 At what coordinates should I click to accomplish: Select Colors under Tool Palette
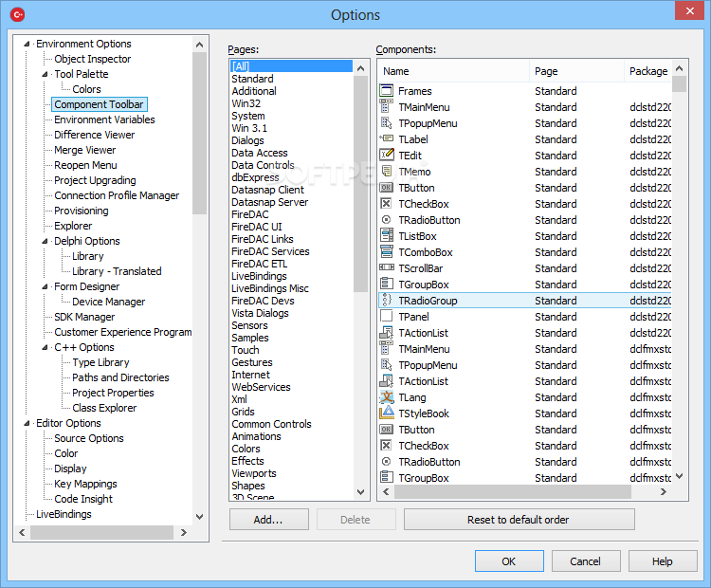(86, 89)
